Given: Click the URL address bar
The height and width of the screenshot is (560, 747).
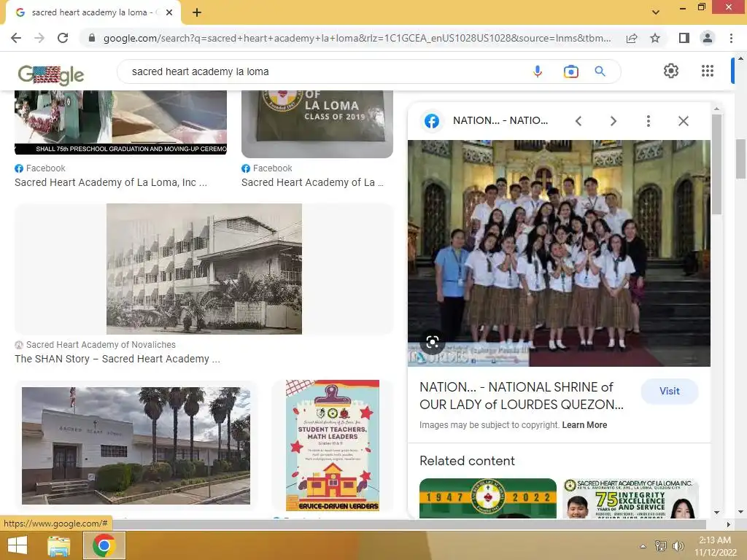Looking at the screenshot, I should (x=356, y=38).
